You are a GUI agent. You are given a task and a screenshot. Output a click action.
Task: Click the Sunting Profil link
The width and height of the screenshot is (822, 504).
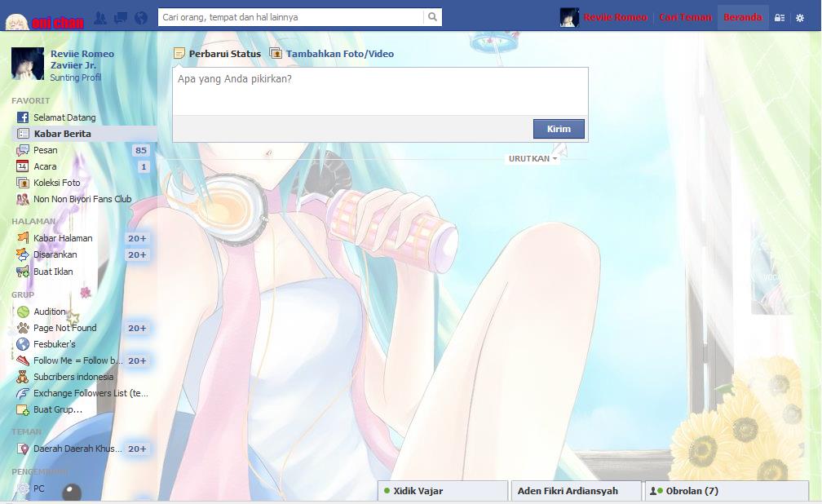(x=76, y=77)
